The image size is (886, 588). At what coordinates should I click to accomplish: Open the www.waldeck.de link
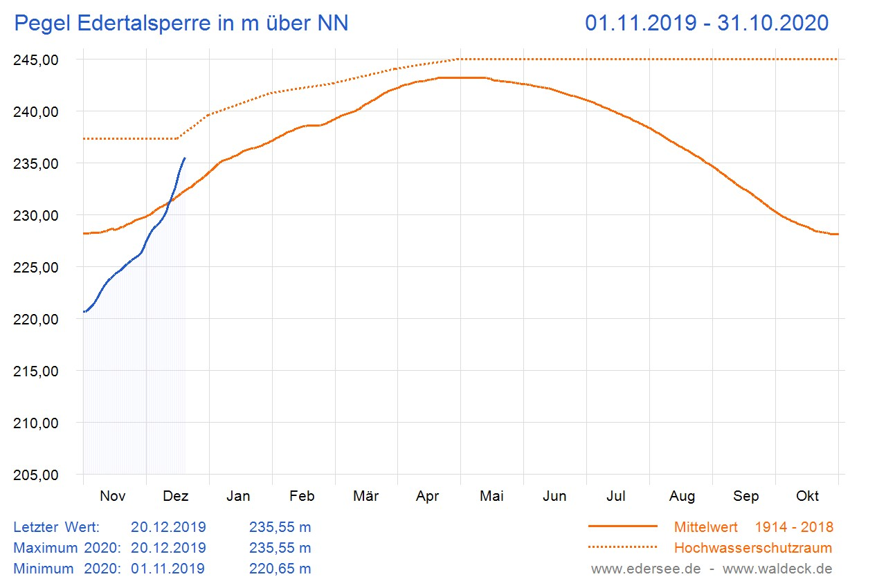[x=777, y=569]
